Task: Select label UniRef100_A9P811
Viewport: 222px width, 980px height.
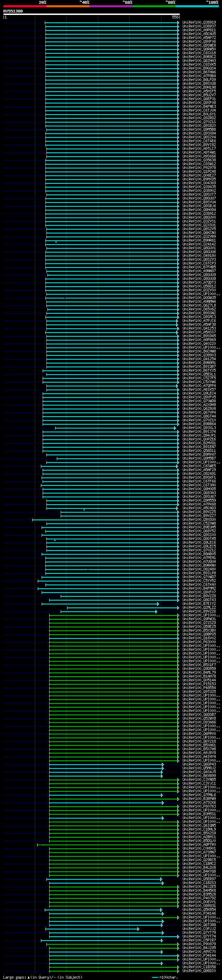Action: [x=199, y=30]
